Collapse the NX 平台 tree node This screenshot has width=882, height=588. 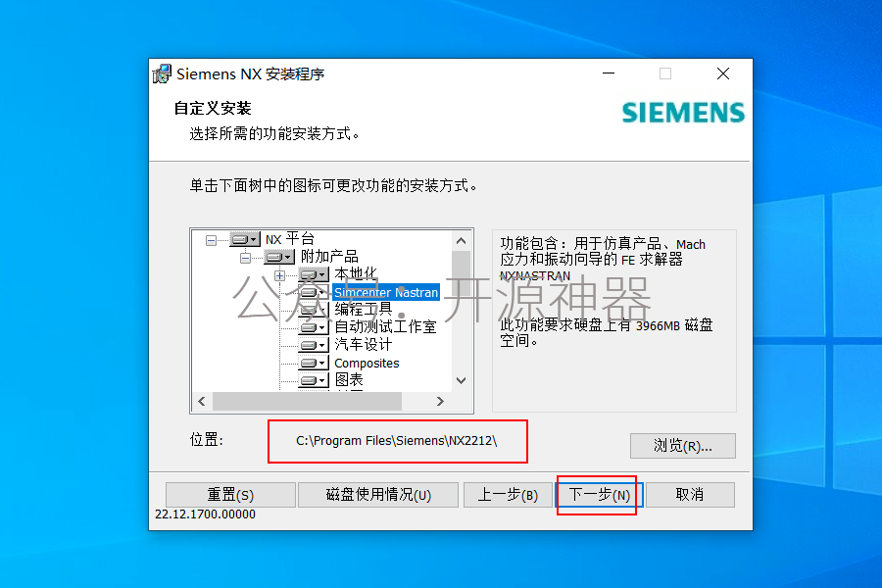coord(211,240)
